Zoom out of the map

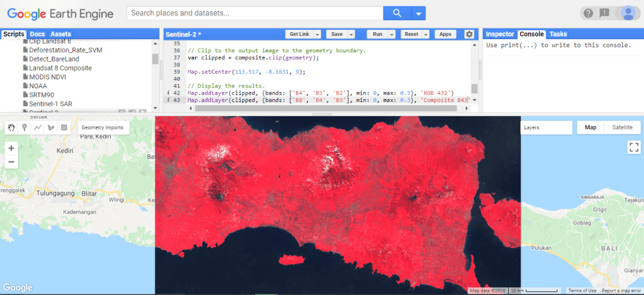tap(11, 162)
